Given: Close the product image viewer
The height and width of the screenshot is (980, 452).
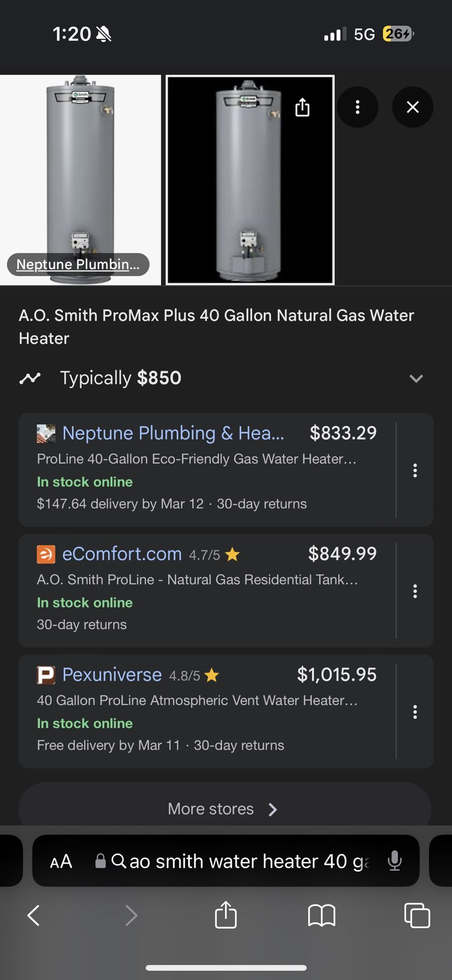Looking at the screenshot, I should point(413,107).
